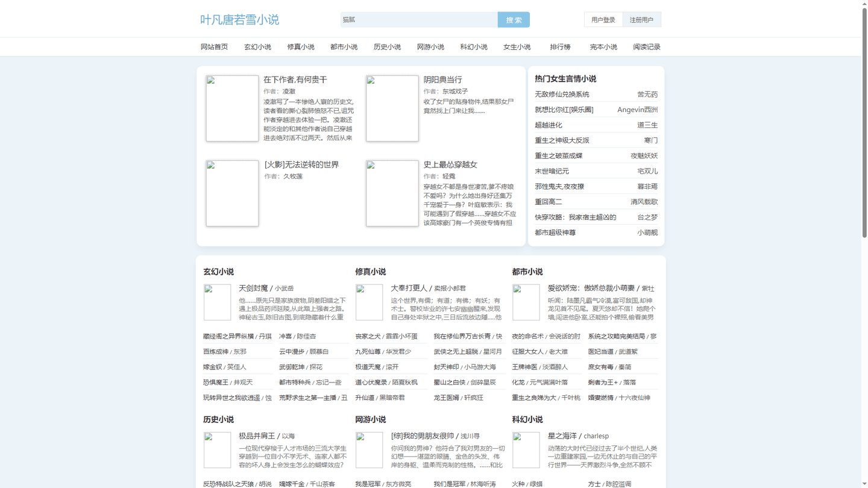Open 云中漫步 in 玄幻小说 list

point(292,352)
